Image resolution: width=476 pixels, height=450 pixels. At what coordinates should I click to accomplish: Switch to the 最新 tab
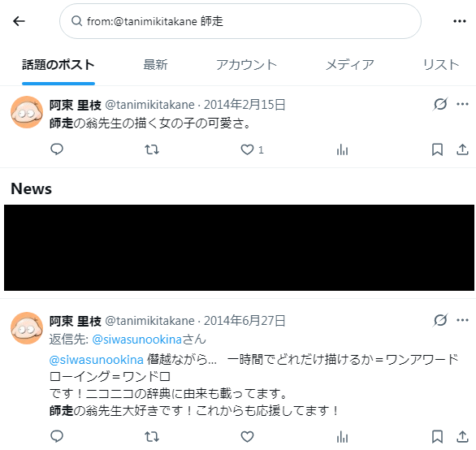(155, 65)
